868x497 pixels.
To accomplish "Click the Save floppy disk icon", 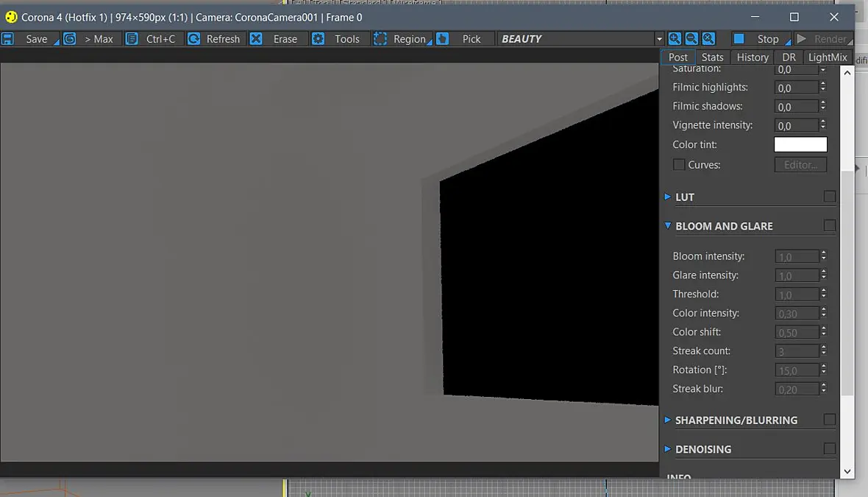I will [8, 39].
